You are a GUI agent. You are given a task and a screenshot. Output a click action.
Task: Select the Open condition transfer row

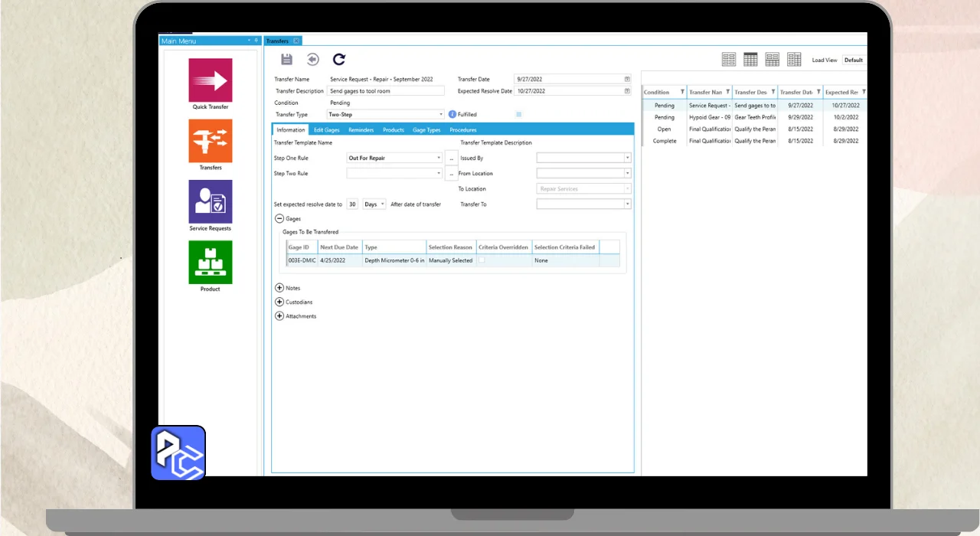click(754, 129)
